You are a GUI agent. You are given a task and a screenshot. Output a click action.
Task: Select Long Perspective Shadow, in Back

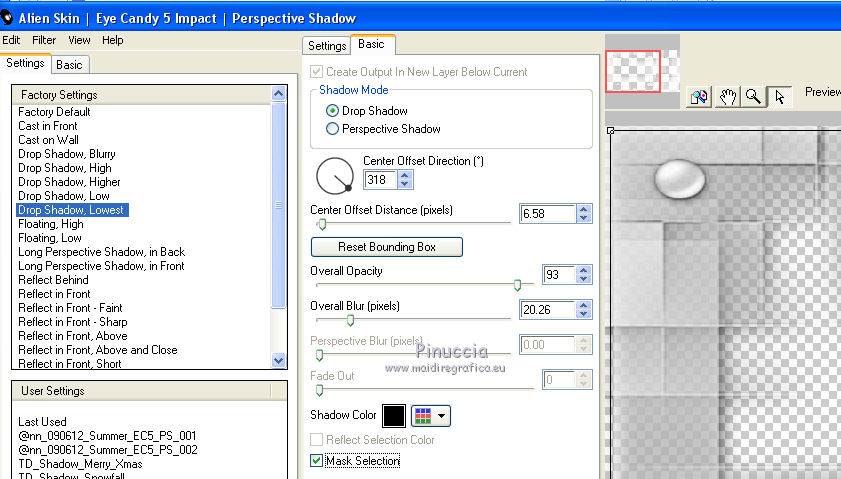tap(101, 252)
